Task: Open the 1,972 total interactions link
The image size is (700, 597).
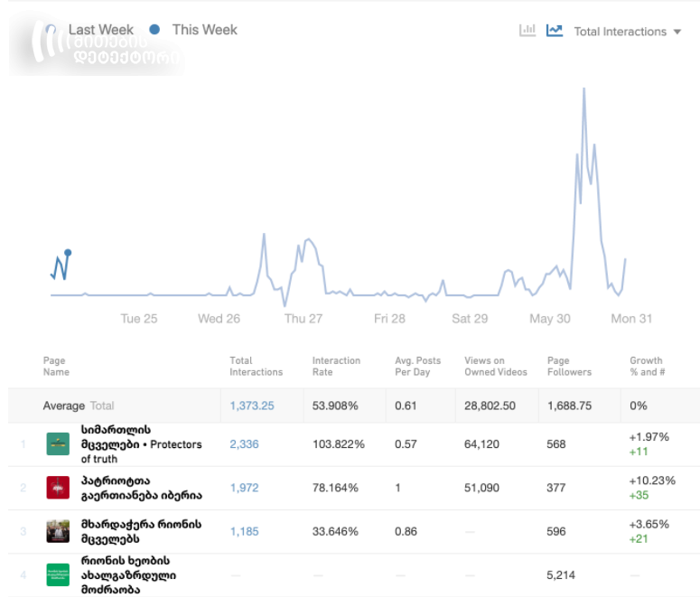Action: click(x=244, y=488)
